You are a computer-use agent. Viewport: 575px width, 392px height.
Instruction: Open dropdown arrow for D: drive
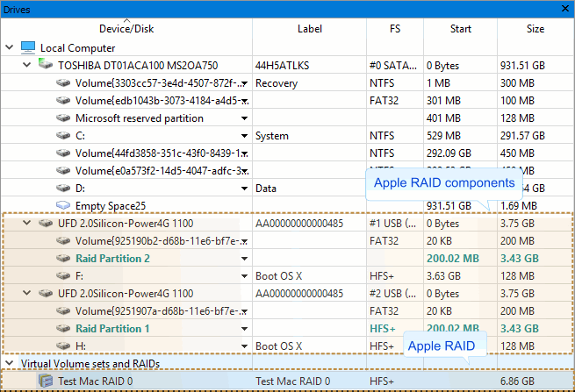[x=244, y=189]
